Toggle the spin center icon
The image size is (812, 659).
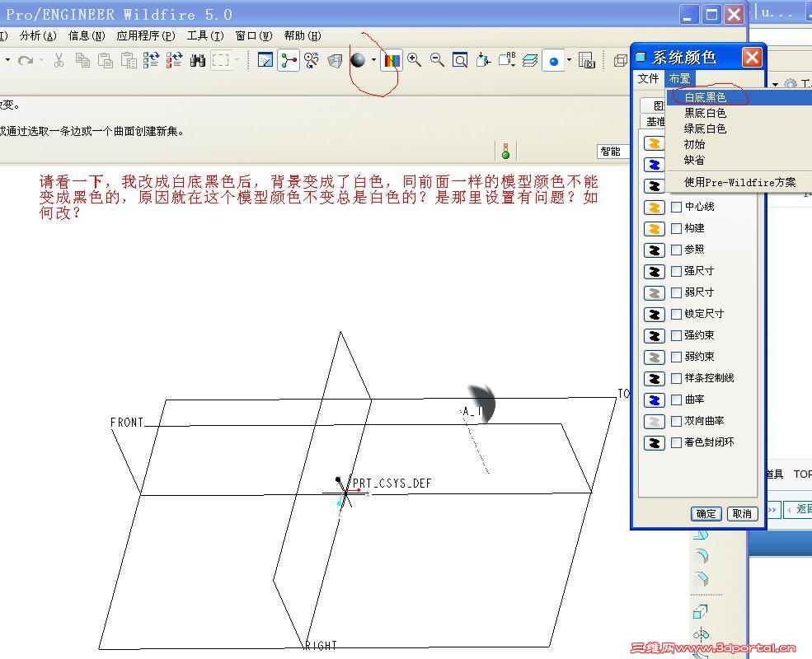click(x=289, y=60)
